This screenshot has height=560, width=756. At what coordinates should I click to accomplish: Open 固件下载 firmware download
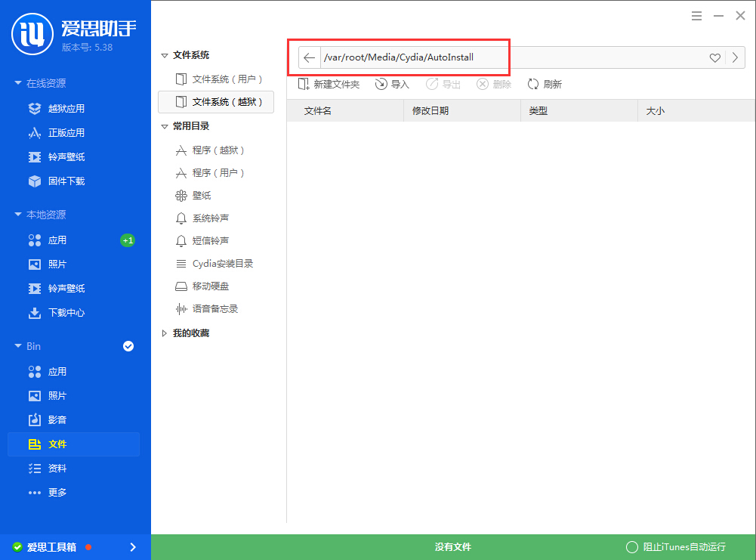pyautogui.click(x=66, y=181)
